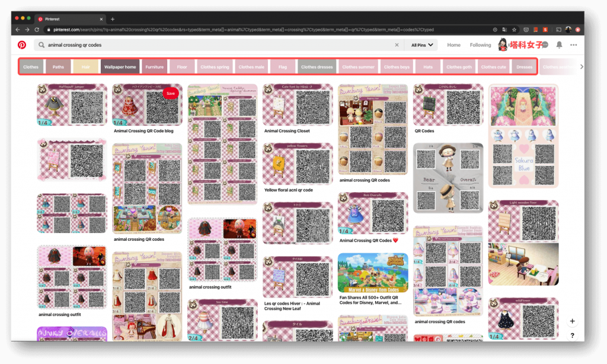607x364 pixels.
Task: Reload the page in the browser
Action: pos(37,30)
